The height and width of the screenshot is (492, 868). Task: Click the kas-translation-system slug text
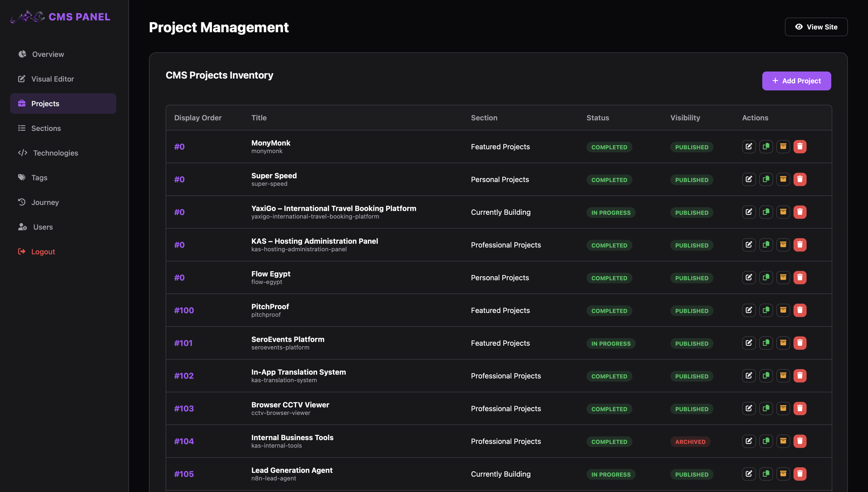284,380
